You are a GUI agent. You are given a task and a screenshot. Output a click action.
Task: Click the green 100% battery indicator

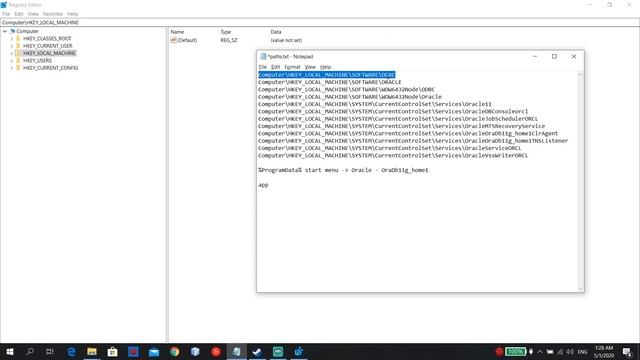(516, 351)
